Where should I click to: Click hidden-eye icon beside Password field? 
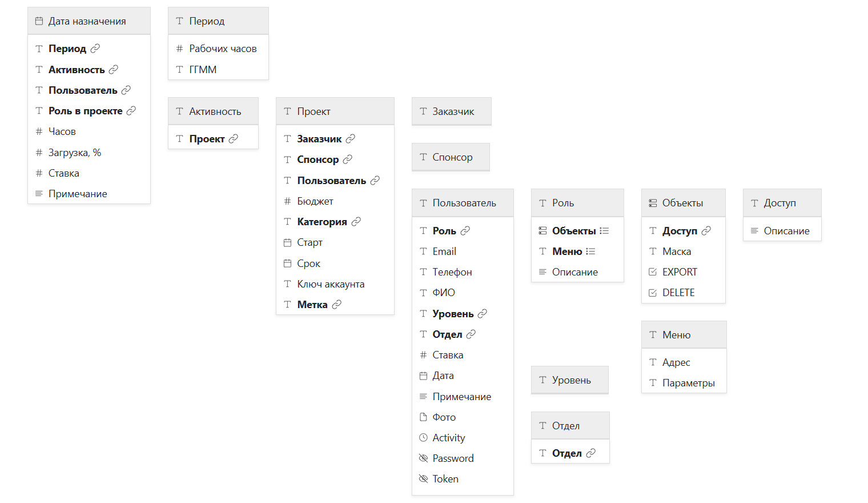(x=423, y=458)
